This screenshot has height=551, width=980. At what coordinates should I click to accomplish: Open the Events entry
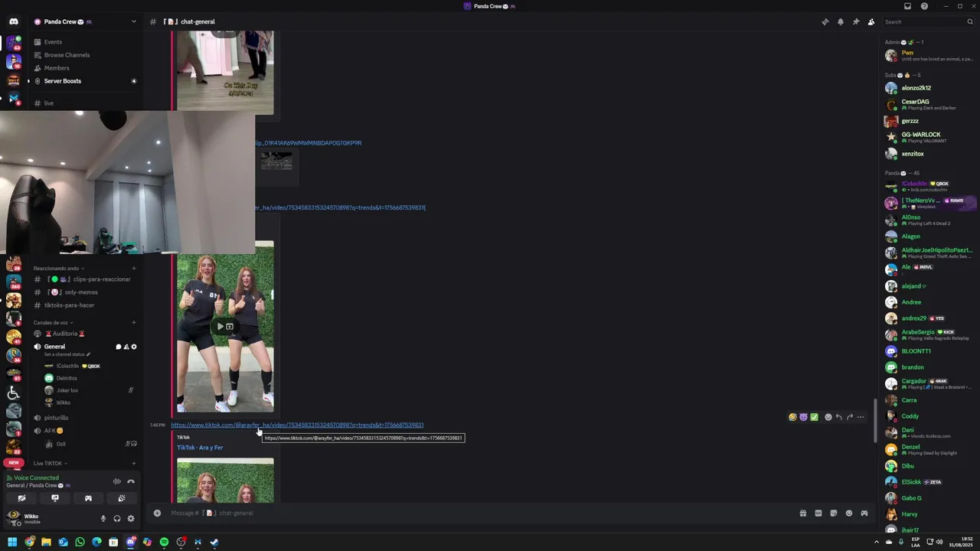pos(84,42)
